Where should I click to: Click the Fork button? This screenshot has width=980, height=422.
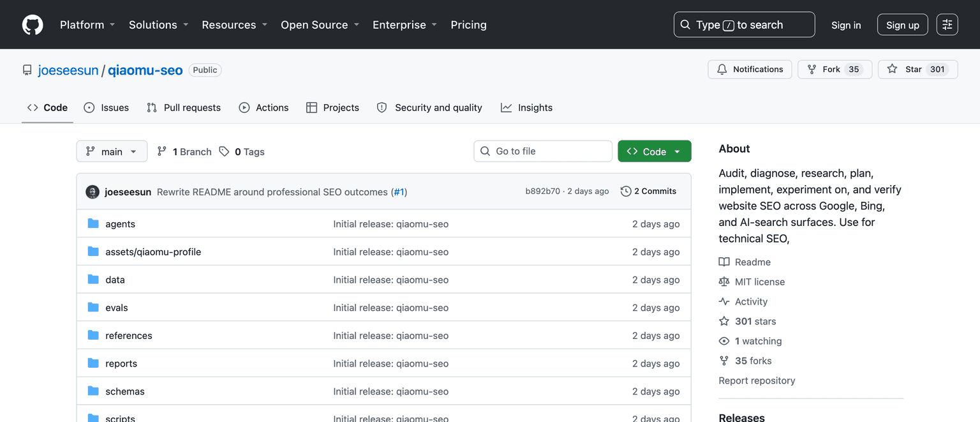tap(835, 69)
